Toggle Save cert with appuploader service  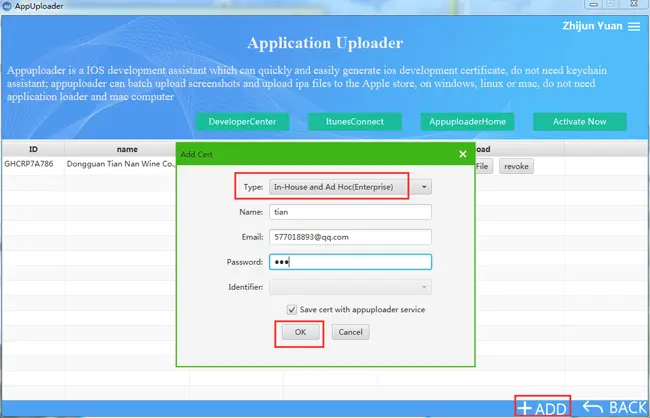click(x=292, y=310)
